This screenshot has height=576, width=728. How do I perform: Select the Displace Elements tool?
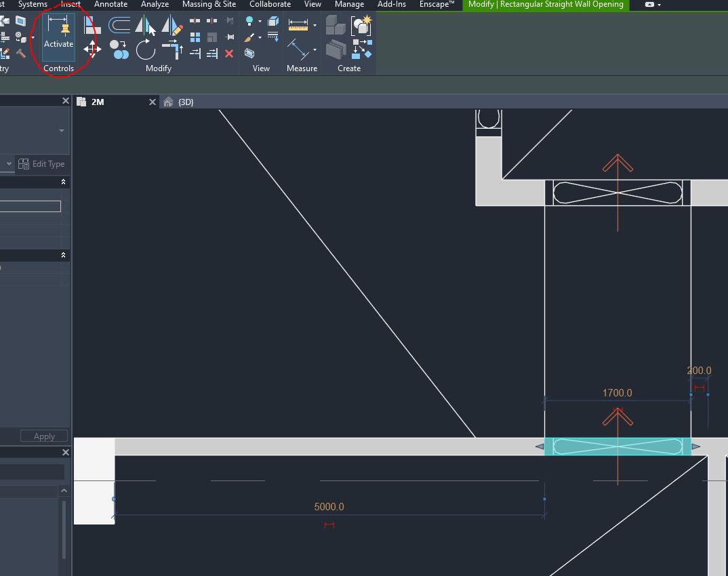[x=273, y=21]
